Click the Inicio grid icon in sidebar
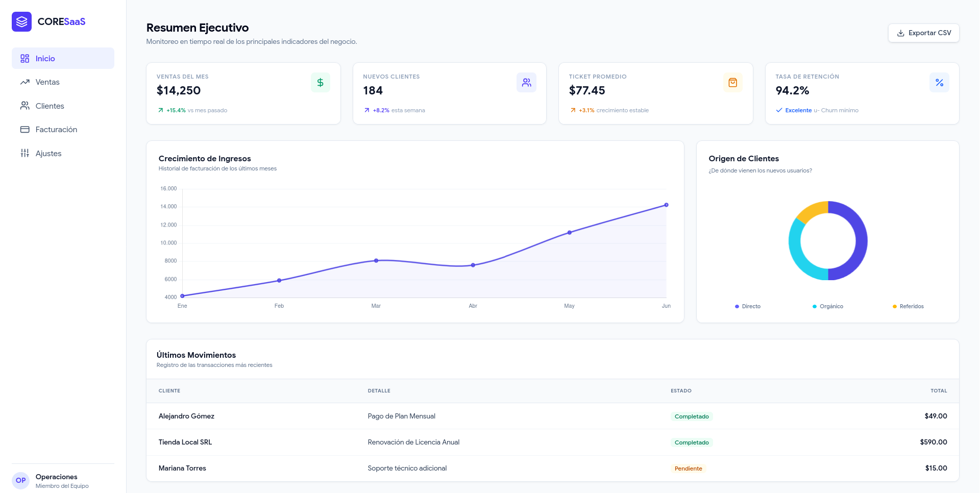The image size is (980, 493). click(24, 59)
